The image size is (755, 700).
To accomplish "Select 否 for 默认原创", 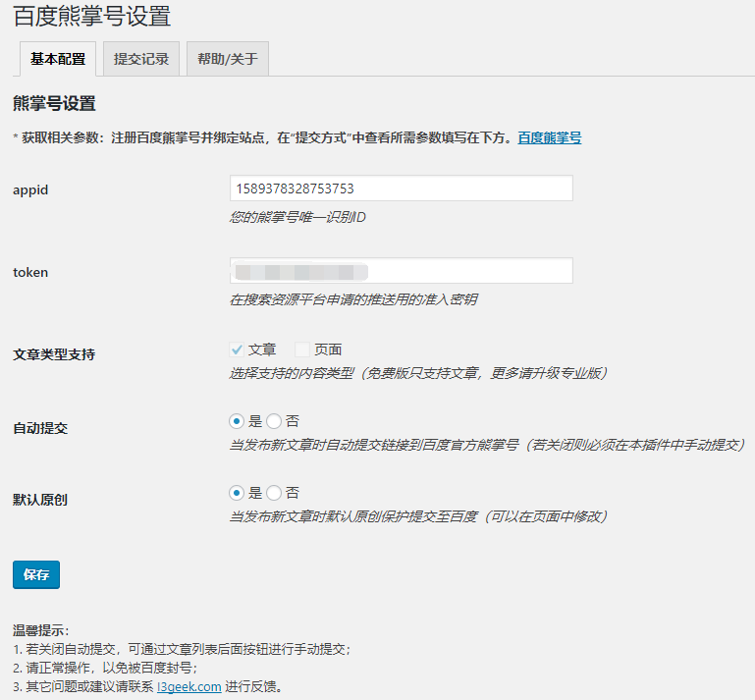I will pyautogui.click(x=274, y=493).
